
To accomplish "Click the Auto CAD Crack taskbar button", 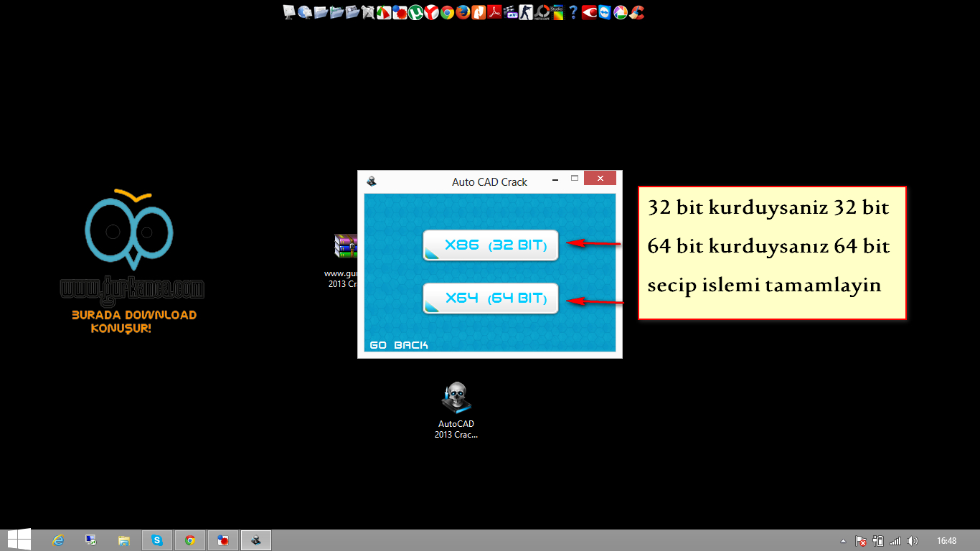I will click(256, 540).
